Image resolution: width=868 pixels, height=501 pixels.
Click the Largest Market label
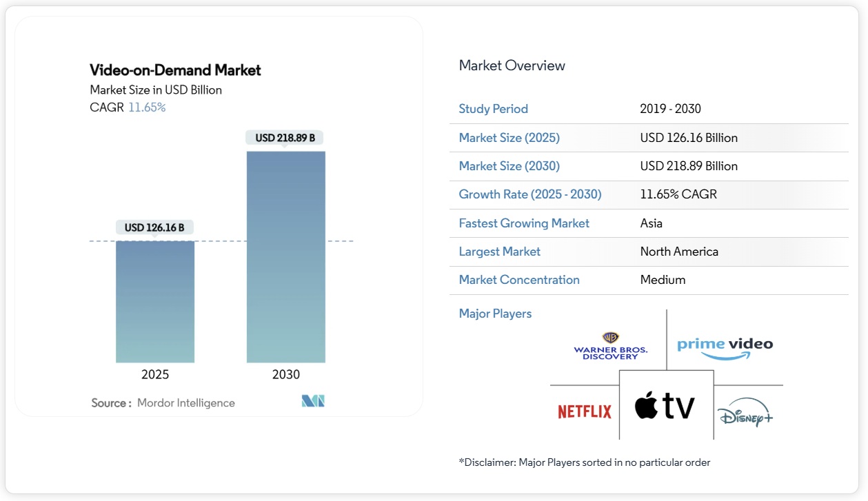[x=499, y=252]
